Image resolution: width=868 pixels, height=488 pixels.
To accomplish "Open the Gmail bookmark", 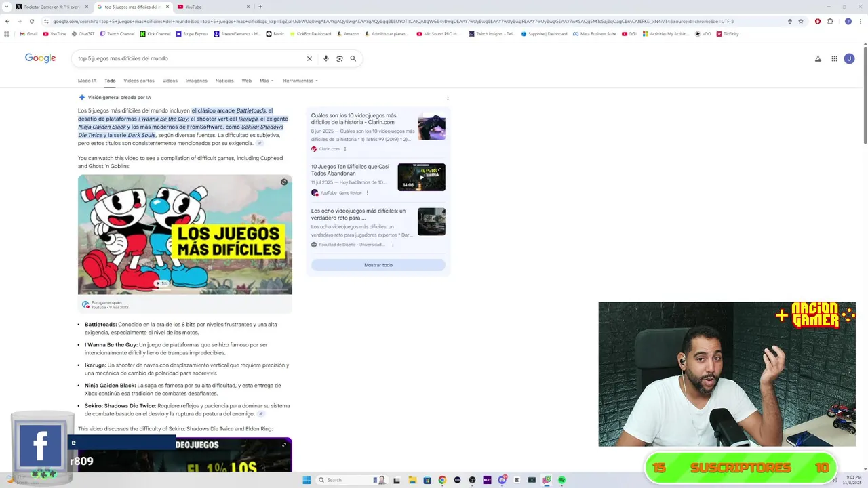I will 28,33.
